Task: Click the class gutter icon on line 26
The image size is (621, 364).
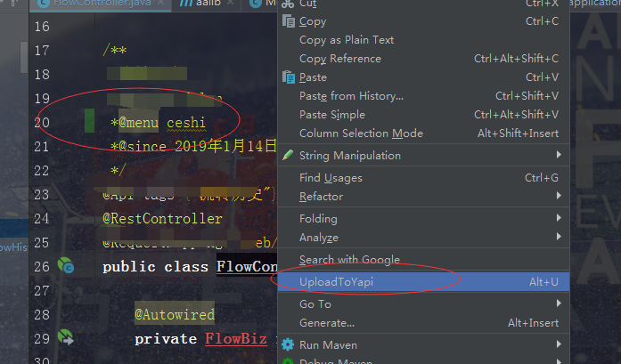Action: pos(66,265)
